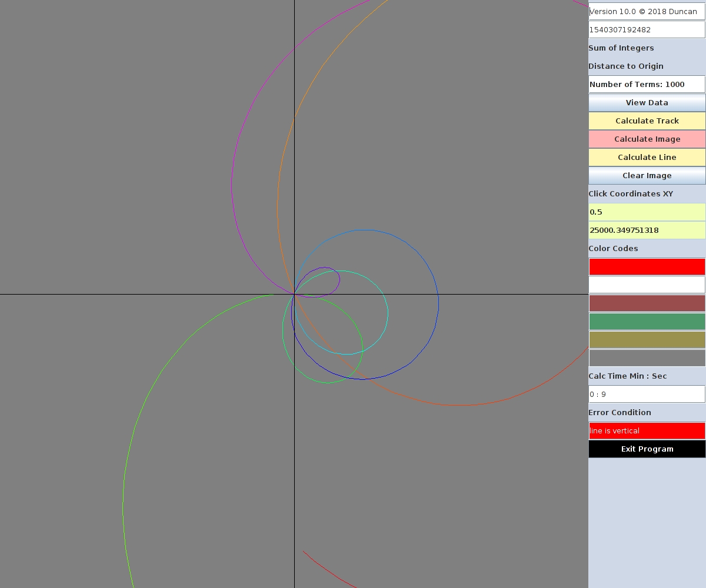Viewport: 706px width, 588px height.
Task: Select the white color code swatch
Action: tap(647, 285)
